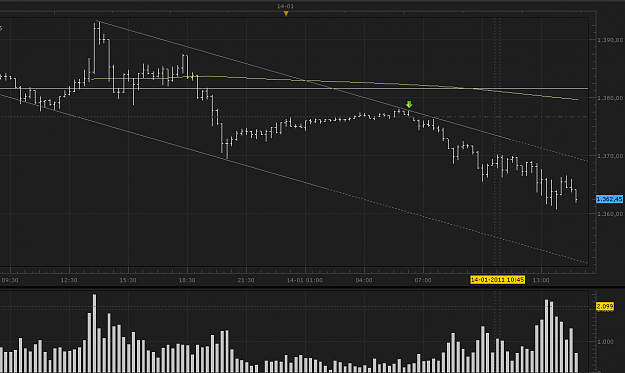Click the blue 1.362,45 current price label
Screen dimensions: 625x373
pyautogui.click(x=609, y=199)
